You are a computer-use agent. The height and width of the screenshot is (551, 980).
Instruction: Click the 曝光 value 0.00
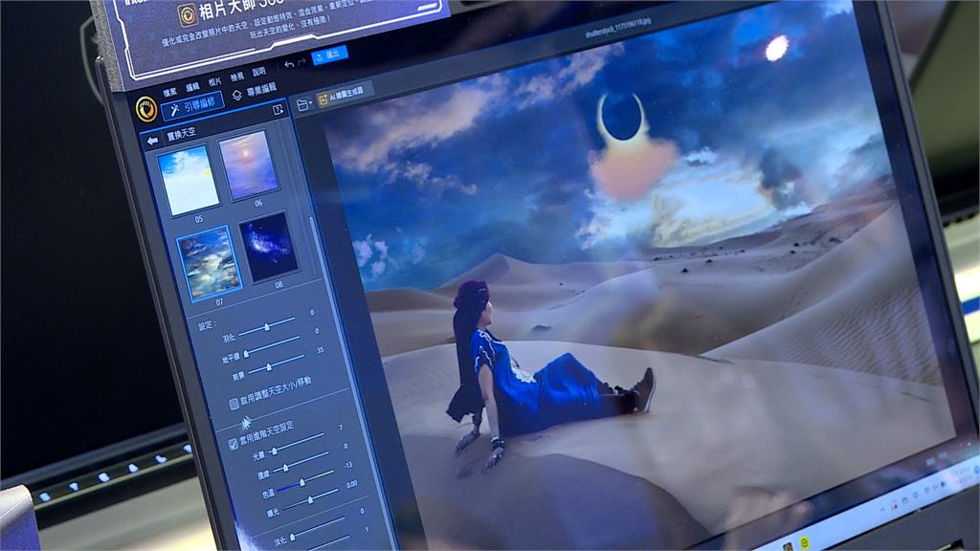(352, 484)
